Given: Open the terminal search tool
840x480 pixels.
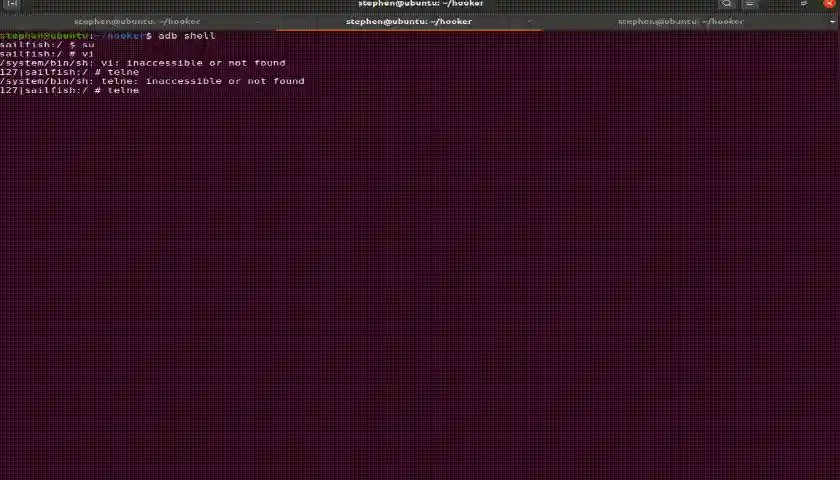Looking at the screenshot, I should click(726, 4).
